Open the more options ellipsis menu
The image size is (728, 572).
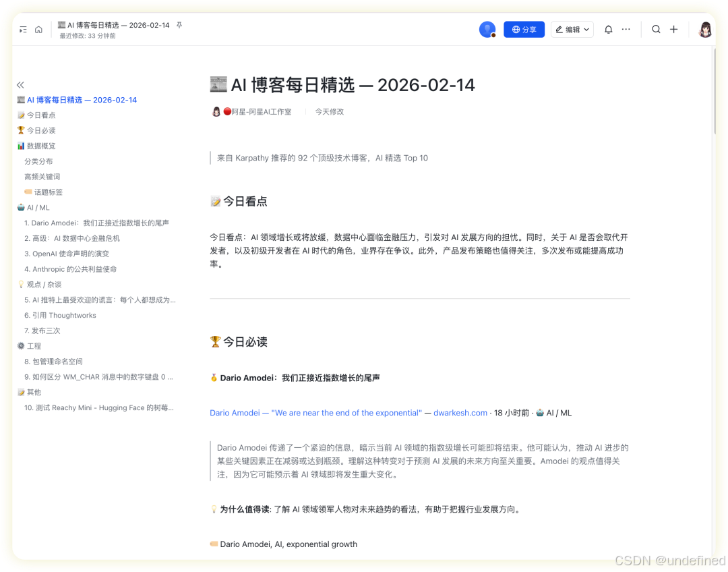[626, 29]
